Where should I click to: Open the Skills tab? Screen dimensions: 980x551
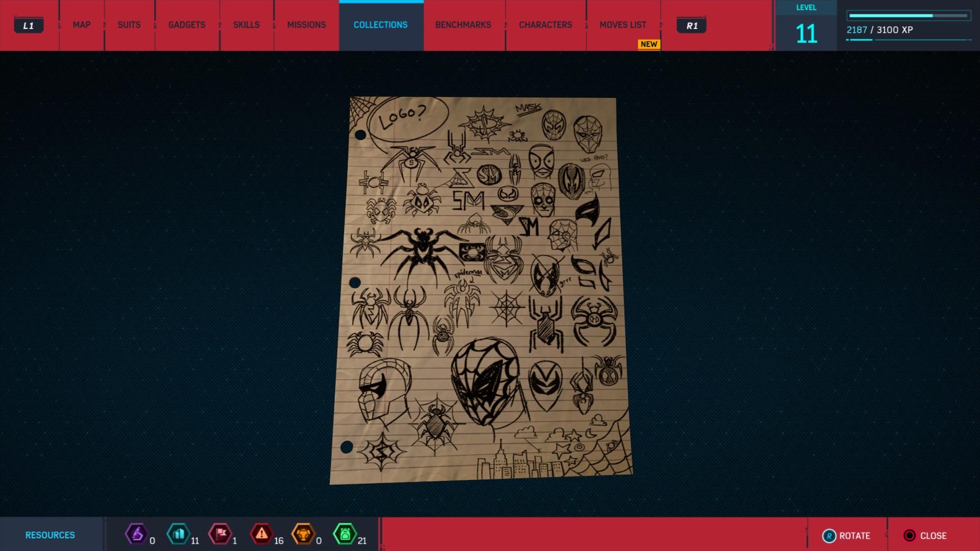(x=247, y=25)
